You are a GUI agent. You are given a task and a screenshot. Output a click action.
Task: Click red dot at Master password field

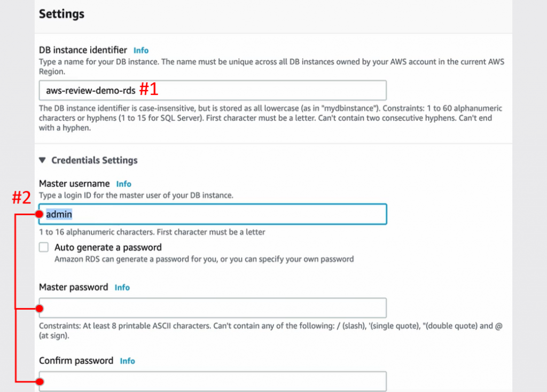[40, 309]
